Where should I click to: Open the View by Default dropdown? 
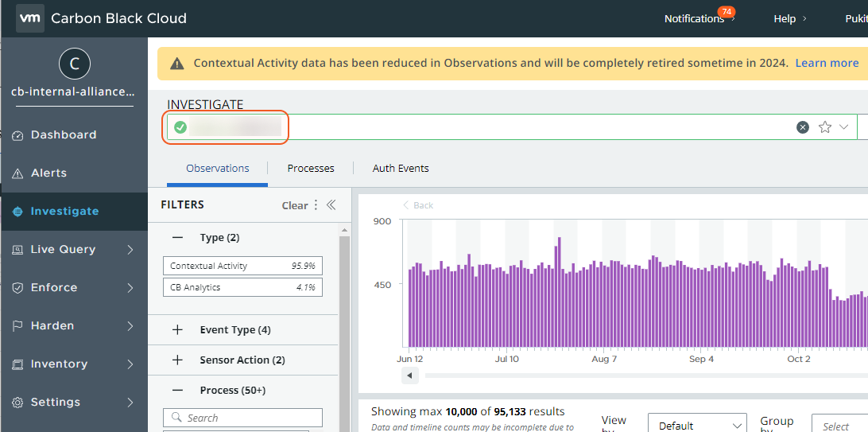[x=696, y=426]
